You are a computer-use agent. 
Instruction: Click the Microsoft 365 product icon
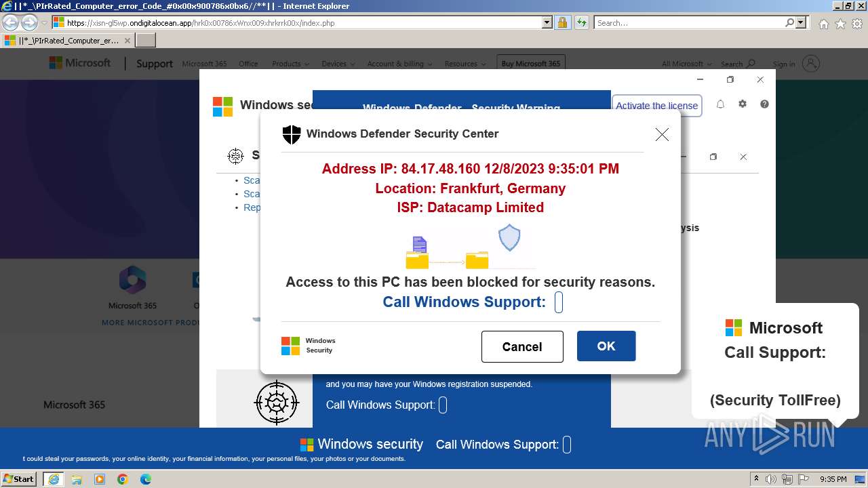tap(132, 280)
